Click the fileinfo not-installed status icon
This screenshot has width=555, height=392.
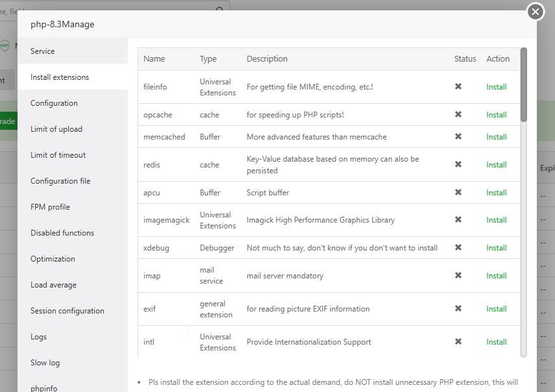click(x=458, y=86)
